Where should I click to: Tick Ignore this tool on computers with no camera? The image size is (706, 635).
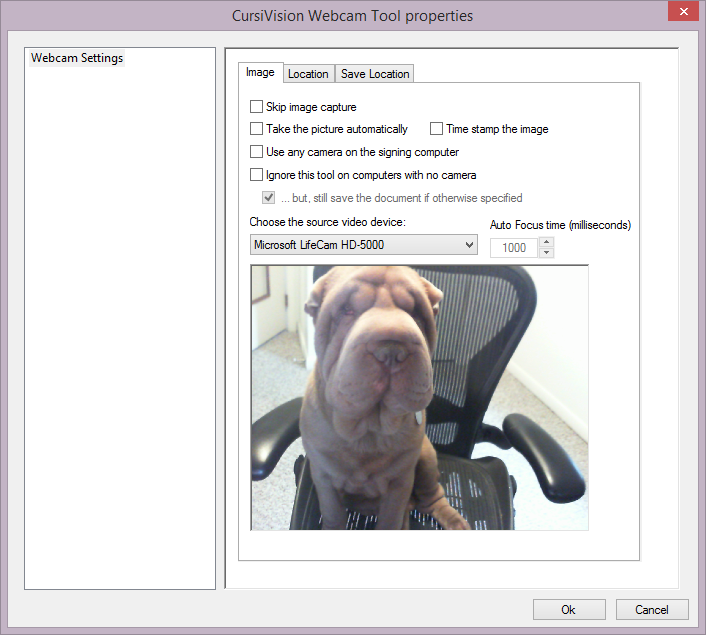point(257,175)
